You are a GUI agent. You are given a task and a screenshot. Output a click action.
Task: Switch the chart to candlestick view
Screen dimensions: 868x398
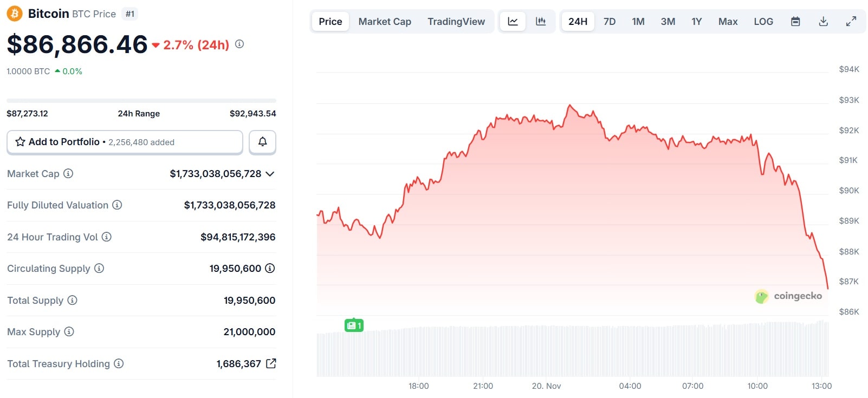point(541,21)
